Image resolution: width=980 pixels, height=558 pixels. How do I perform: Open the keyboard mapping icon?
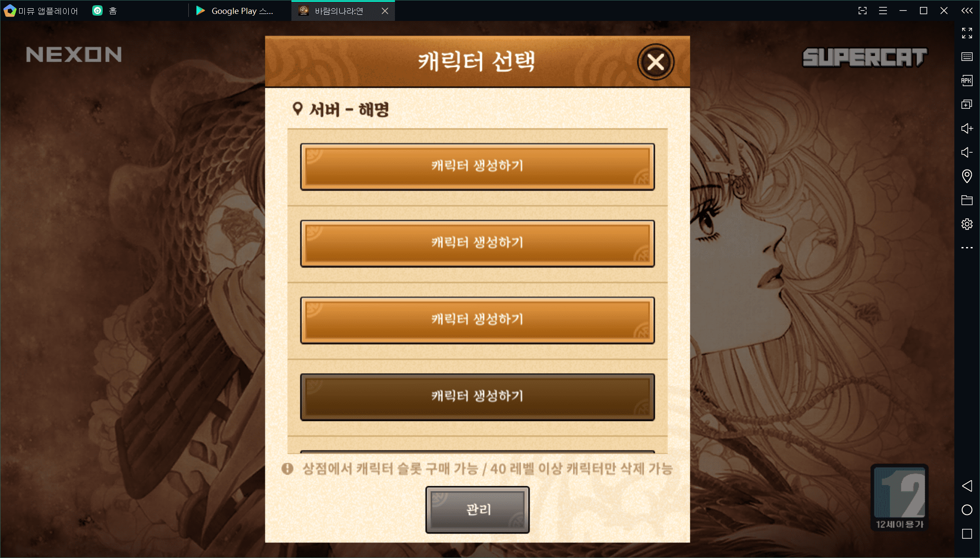967,57
